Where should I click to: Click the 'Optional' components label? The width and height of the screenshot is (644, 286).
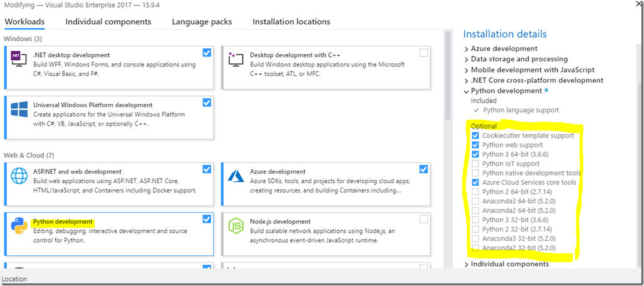[484, 126]
